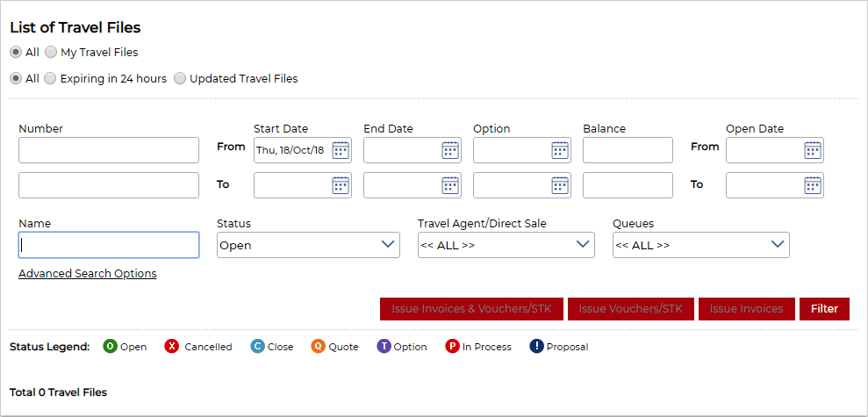Screen dimensions: 868x417
Task: Open calendar for Start Date To field
Action: (x=341, y=185)
